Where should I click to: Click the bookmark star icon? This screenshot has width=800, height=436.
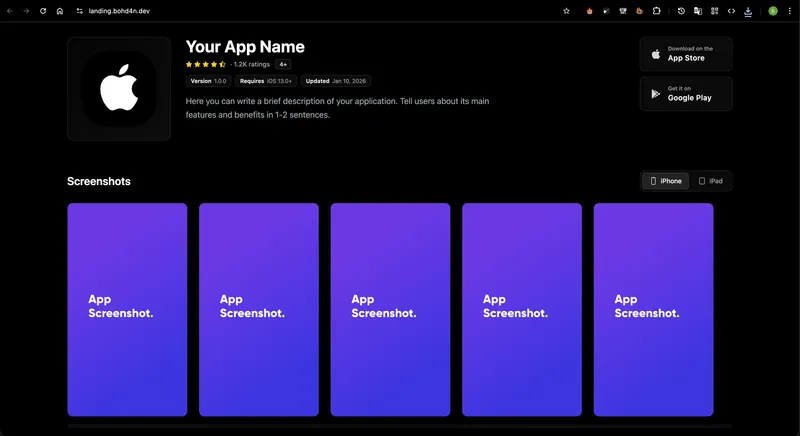coord(566,11)
